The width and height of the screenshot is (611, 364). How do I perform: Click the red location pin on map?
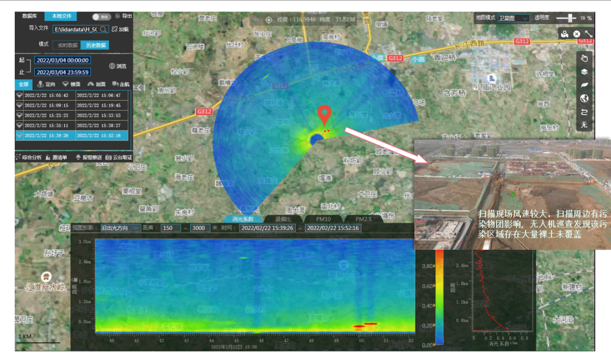(x=324, y=114)
